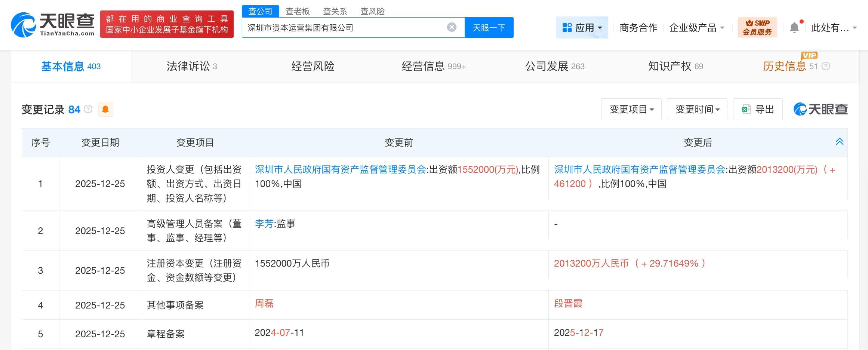Click 2013200万人民币 (+29.71649%) value
This screenshot has height=350, width=868.
pyautogui.click(x=630, y=263)
